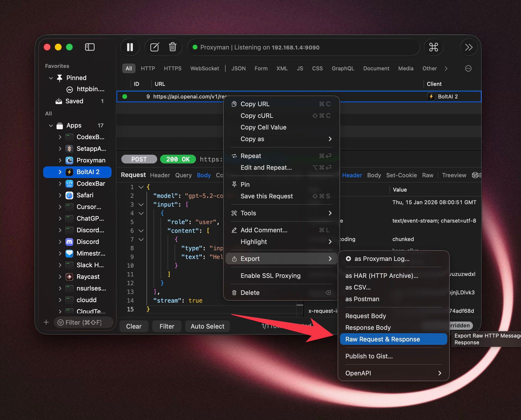Image resolution: width=521 pixels, height=420 pixels.
Task: Open the command shortcut icon in the toolbar
Action: point(433,47)
